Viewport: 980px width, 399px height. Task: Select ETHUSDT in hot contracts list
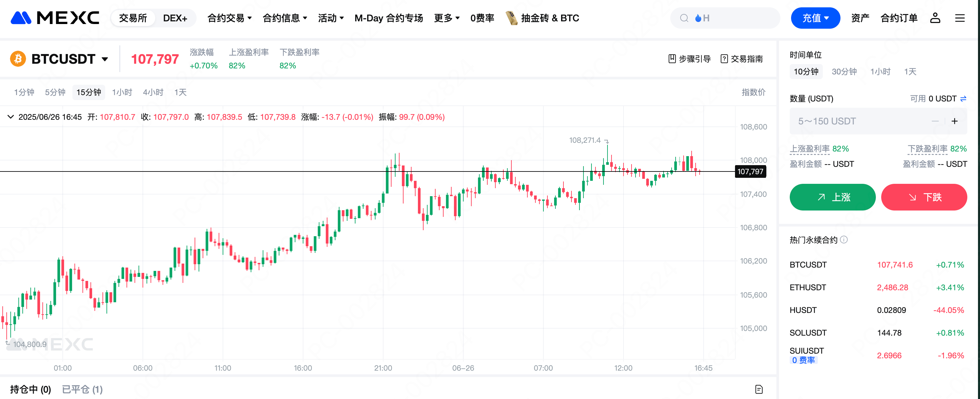878,288
